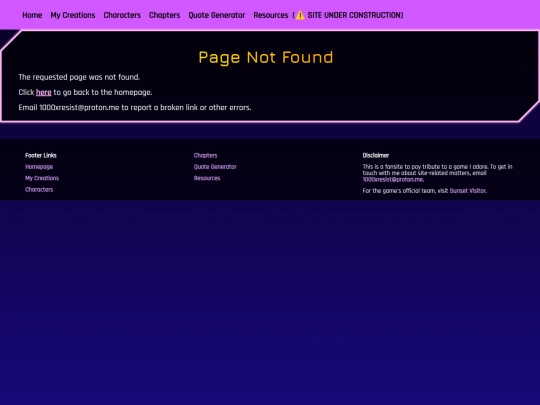The height and width of the screenshot is (405, 540).
Task: Open My Creations in the top navigation
Action: tap(73, 15)
